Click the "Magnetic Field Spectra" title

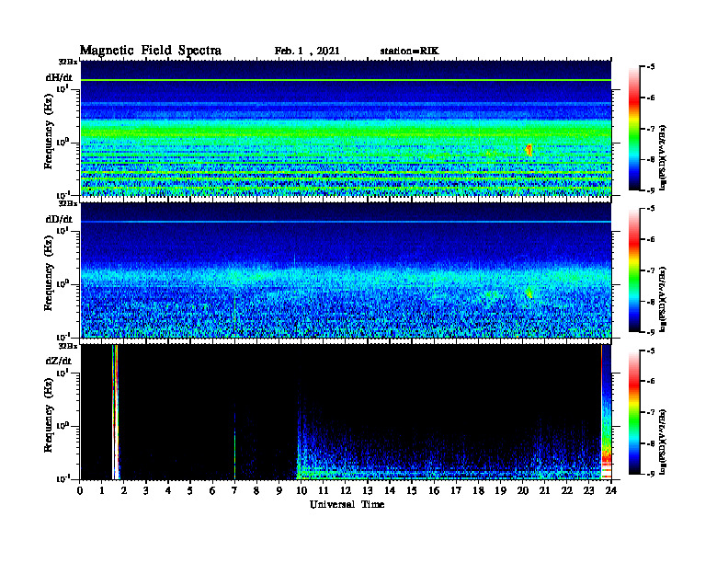[151, 51]
